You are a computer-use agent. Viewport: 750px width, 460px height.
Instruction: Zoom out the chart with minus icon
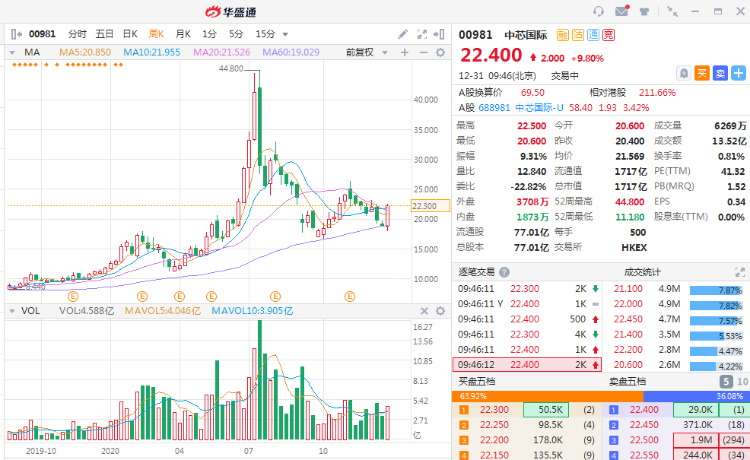pyautogui.click(x=423, y=53)
